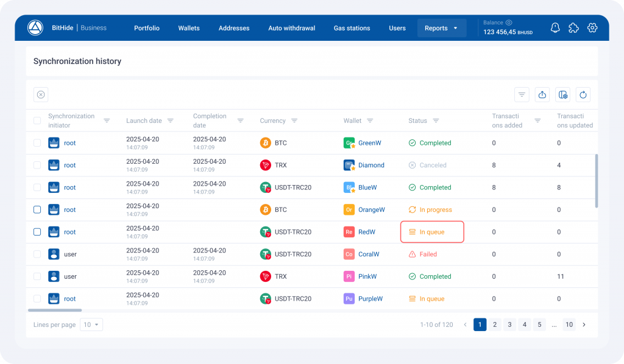Check the CoralW row checkbox
The image size is (624, 364).
coord(37,254)
